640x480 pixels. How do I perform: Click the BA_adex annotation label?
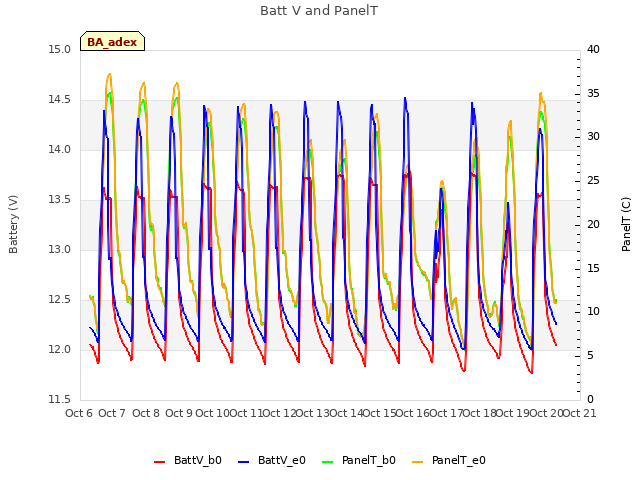tap(112, 41)
